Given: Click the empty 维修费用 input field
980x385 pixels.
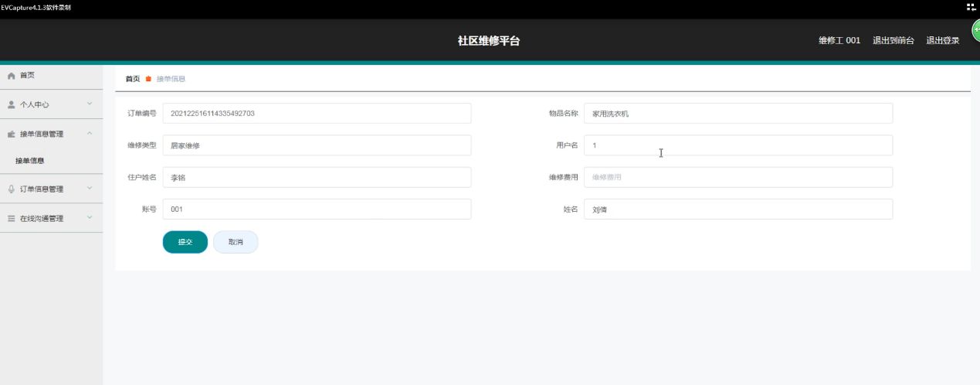Looking at the screenshot, I should tap(738, 177).
